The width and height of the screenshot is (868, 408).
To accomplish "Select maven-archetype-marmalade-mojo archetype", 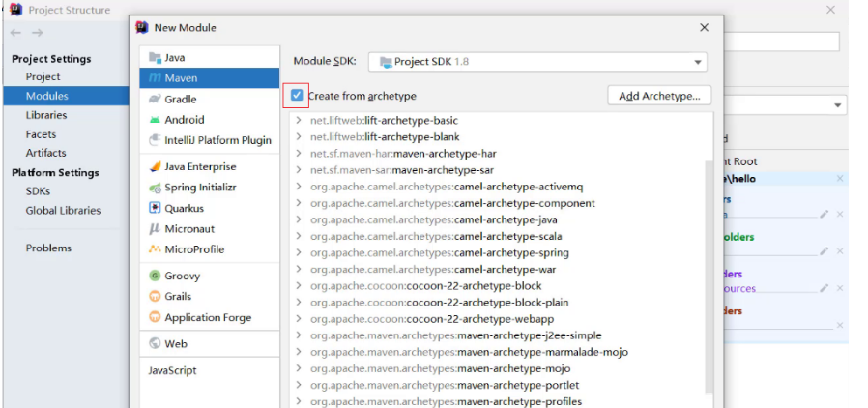I will (x=470, y=352).
